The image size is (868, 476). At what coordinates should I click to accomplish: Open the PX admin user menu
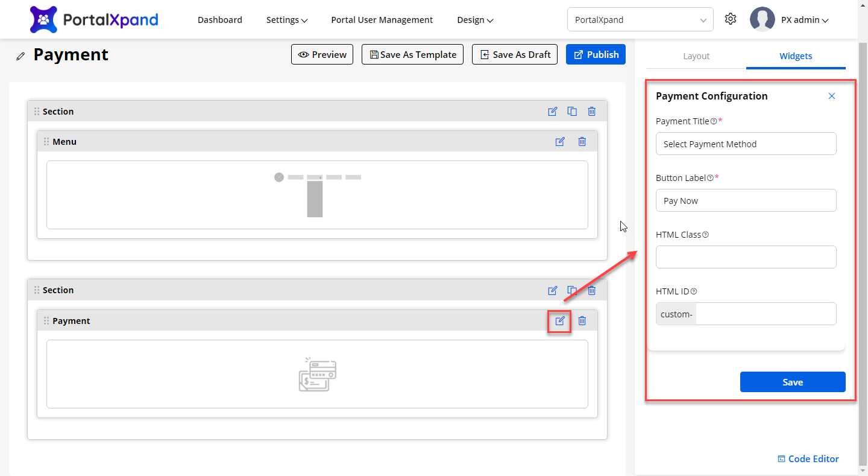click(804, 20)
